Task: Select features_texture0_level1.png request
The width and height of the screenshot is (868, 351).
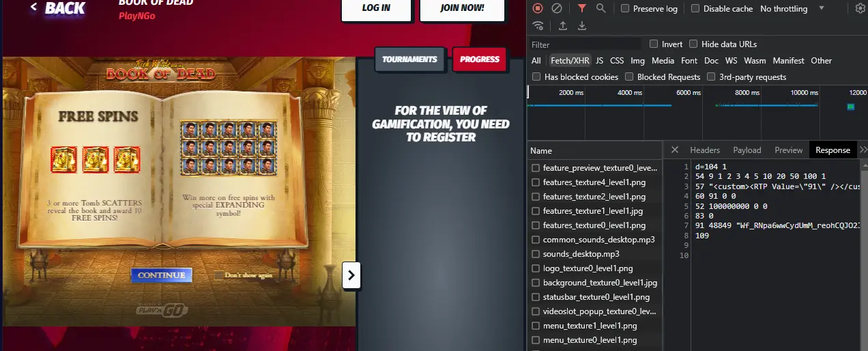Action: coord(594,225)
